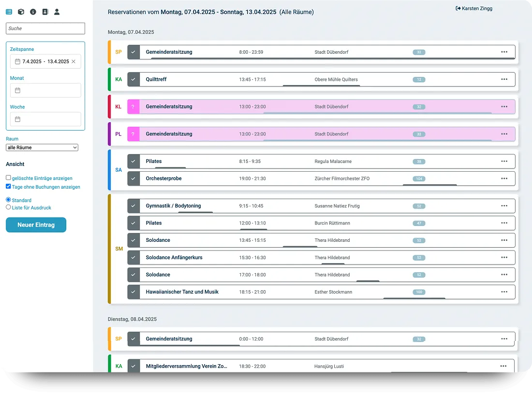Click into the Suche search field

[x=45, y=29]
